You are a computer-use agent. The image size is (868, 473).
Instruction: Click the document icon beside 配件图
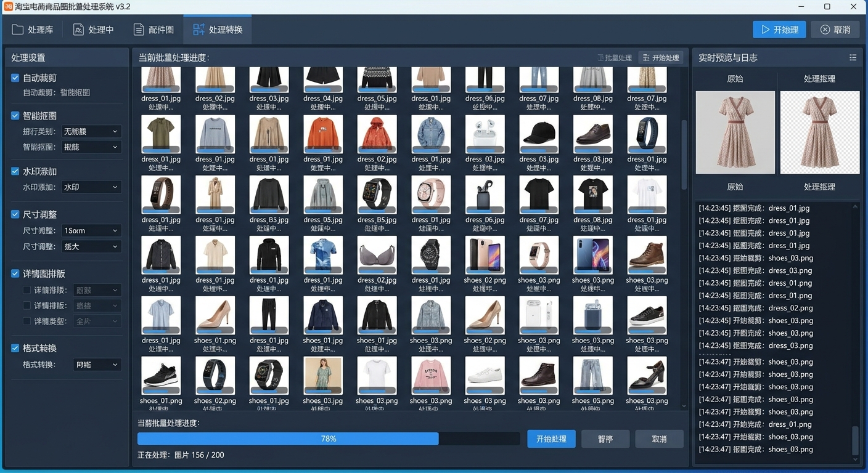(139, 30)
